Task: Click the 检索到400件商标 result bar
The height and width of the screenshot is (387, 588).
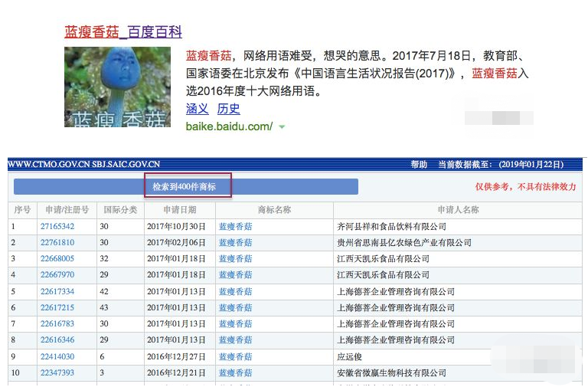Action: 186,186
